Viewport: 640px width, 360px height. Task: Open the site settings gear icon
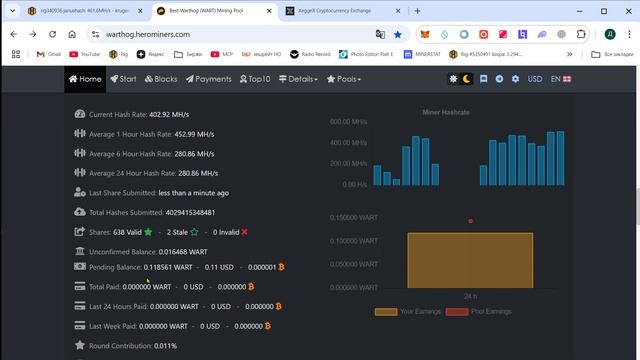[516, 79]
